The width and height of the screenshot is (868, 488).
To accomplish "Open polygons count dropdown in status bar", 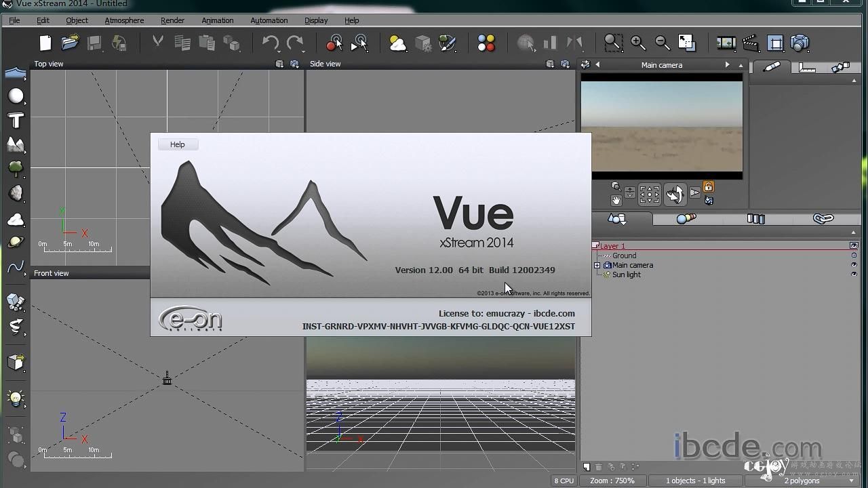I will tap(852, 481).
